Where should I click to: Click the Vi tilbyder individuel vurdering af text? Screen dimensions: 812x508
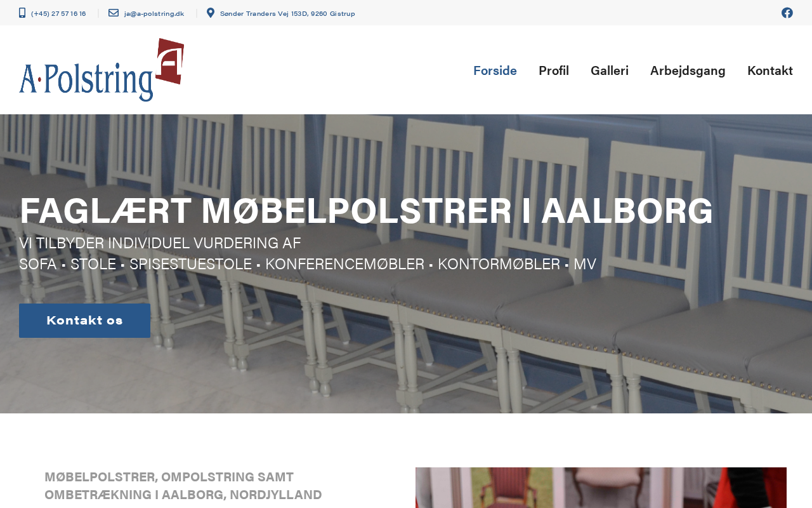point(160,243)
